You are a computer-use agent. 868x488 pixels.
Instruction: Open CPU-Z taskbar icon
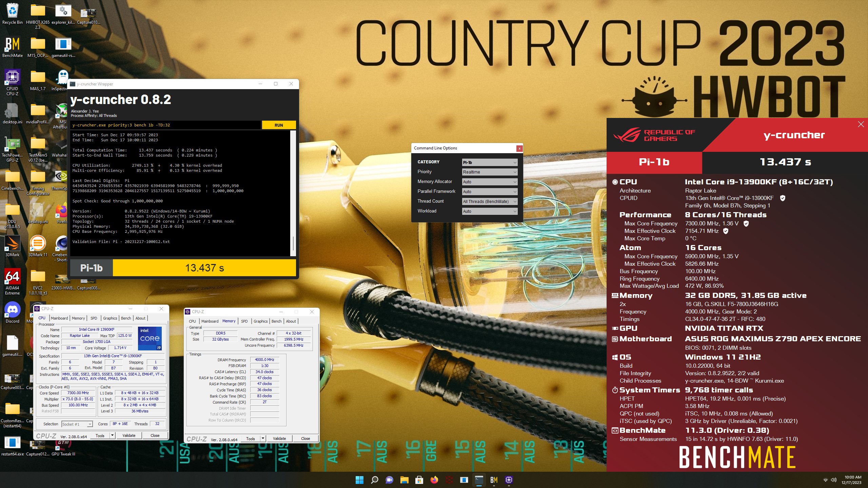coord(509,480)
